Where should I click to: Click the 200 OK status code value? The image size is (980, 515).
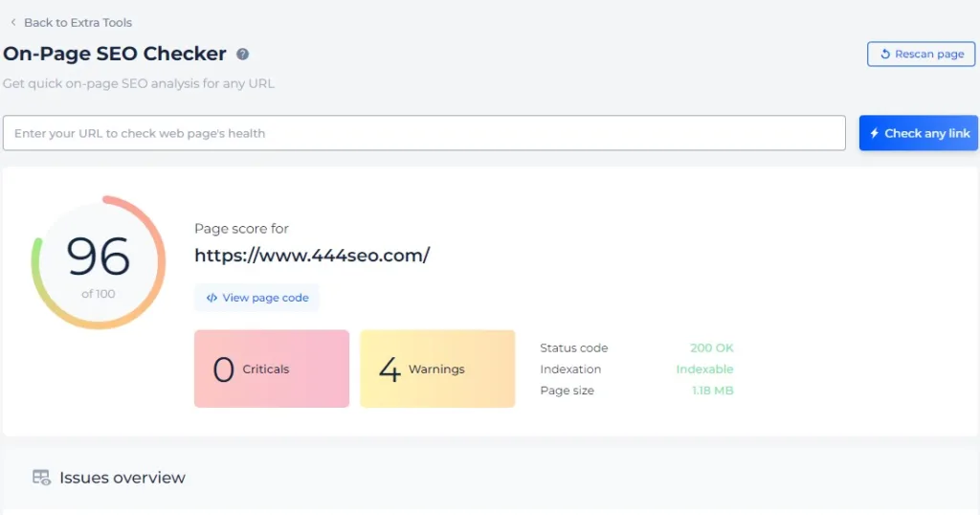pyautogui.click(x=711, y=348)
